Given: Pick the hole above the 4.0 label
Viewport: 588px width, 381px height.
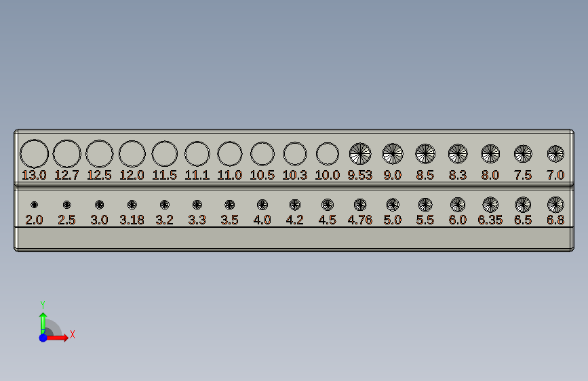Looking at the screenshot, I should [262, 205].
